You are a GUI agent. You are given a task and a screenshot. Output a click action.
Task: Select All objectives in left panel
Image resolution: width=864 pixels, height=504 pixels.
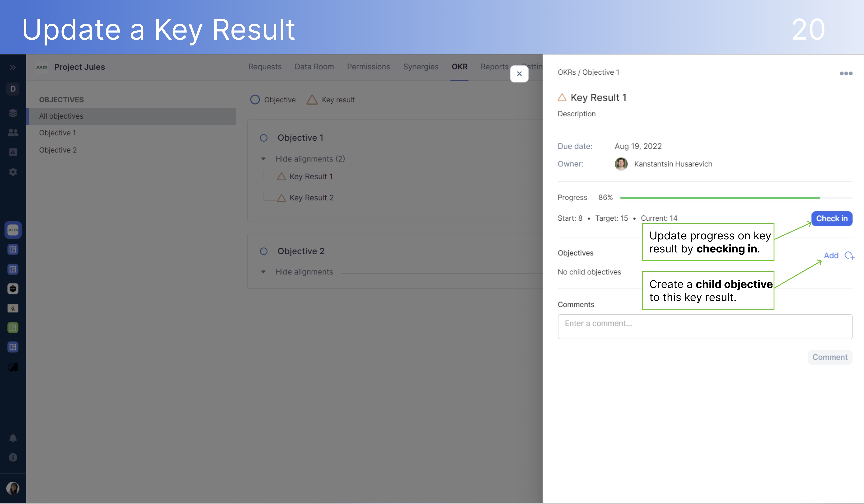61,116
